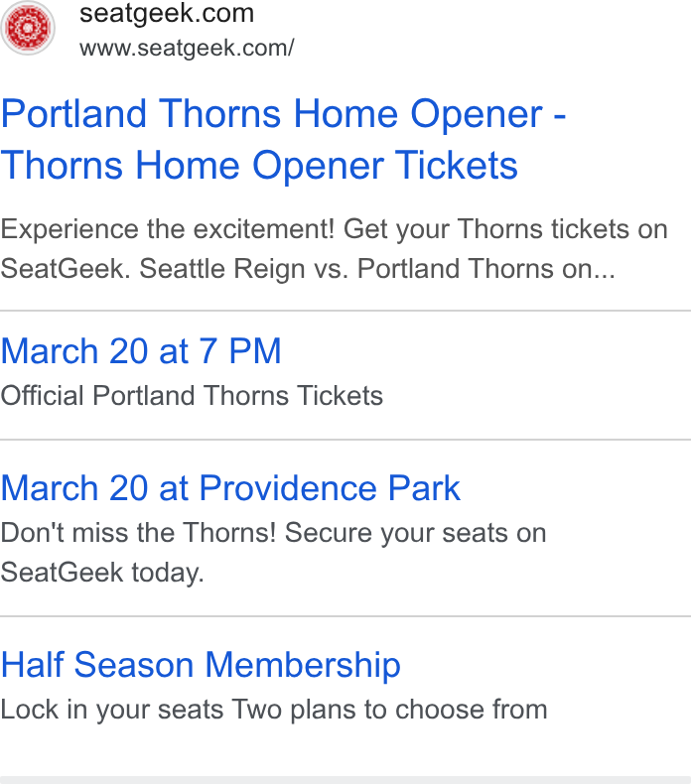Click the 'Don't miss the Thorns!' description

pyautogui.click(x=273, y=533)
